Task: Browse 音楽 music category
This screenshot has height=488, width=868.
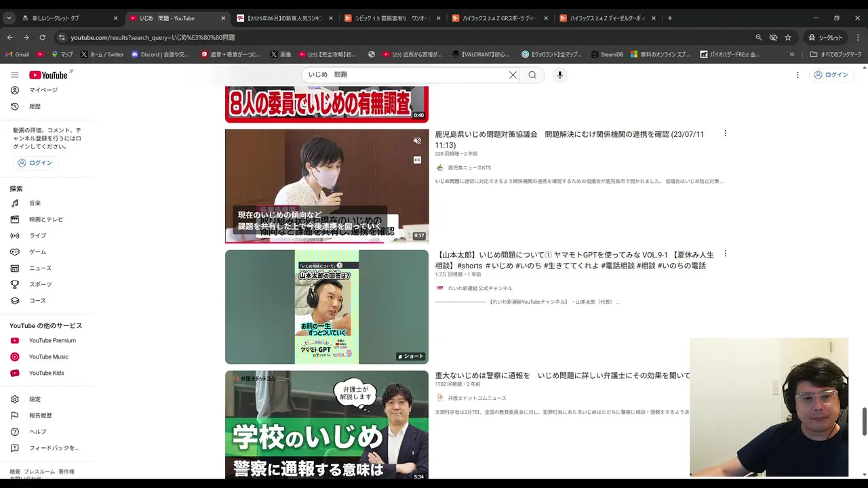Action: [x=34, y=203]
